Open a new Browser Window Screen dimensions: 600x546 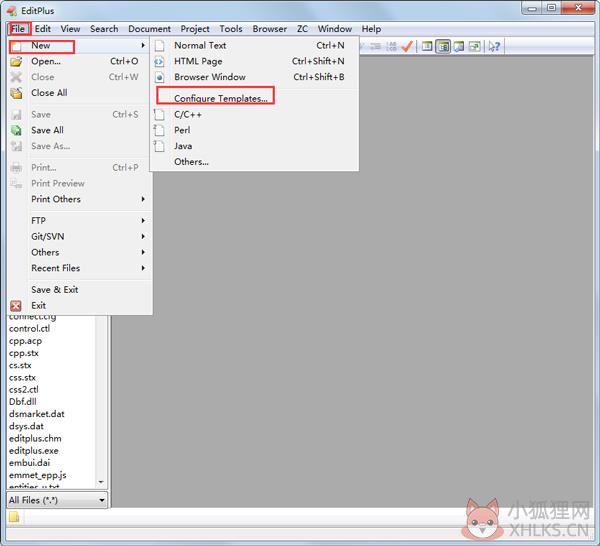pyautogui.click(x=254, y=77)
